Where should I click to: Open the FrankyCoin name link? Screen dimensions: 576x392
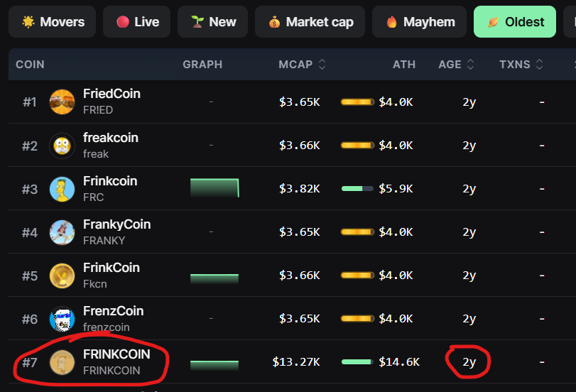point(116,224)
